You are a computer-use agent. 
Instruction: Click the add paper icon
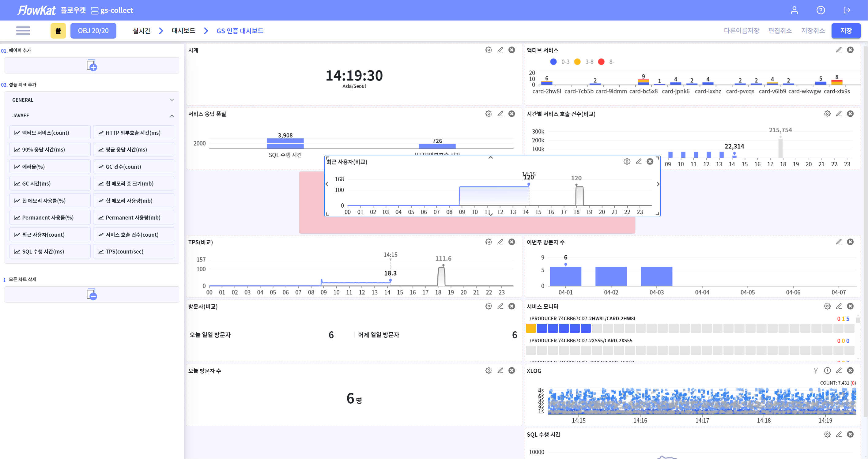tap(91, 65)
